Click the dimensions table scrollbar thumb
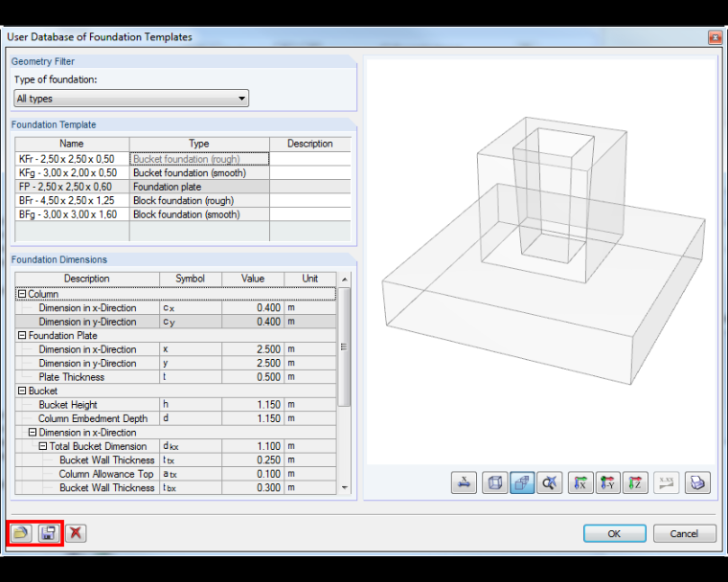The width and height of the screenshot is (728, 582). [344, 347]
